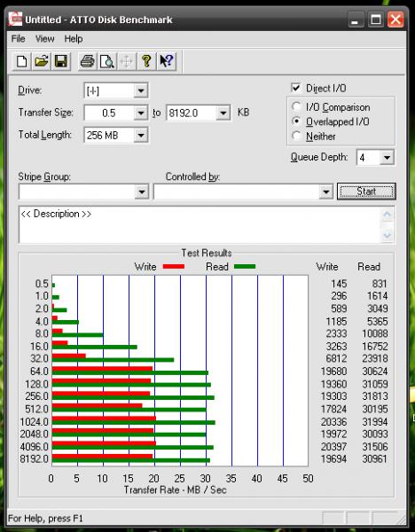Screen dimensions: 415x532
Task: Click the Description scrollbar down arrow
Action: coord(388,235)
